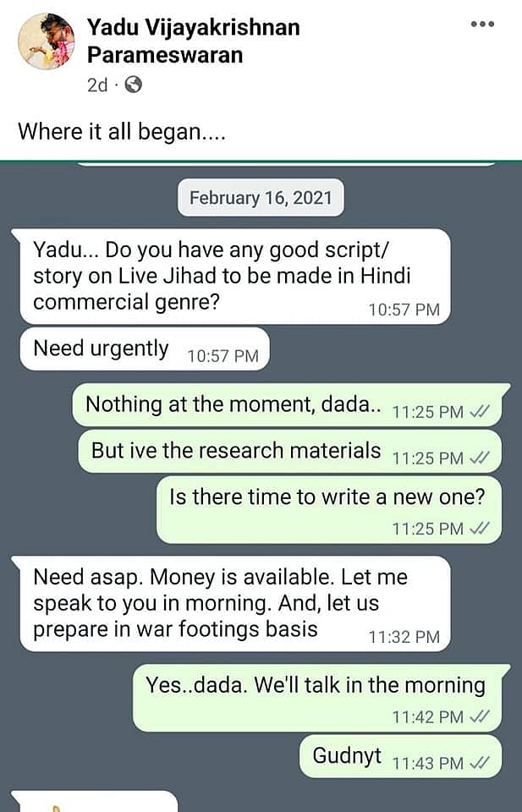The image size is (522, 812).
Task: Click read ticks on 'talk in the morning' message
Action: 479,717
